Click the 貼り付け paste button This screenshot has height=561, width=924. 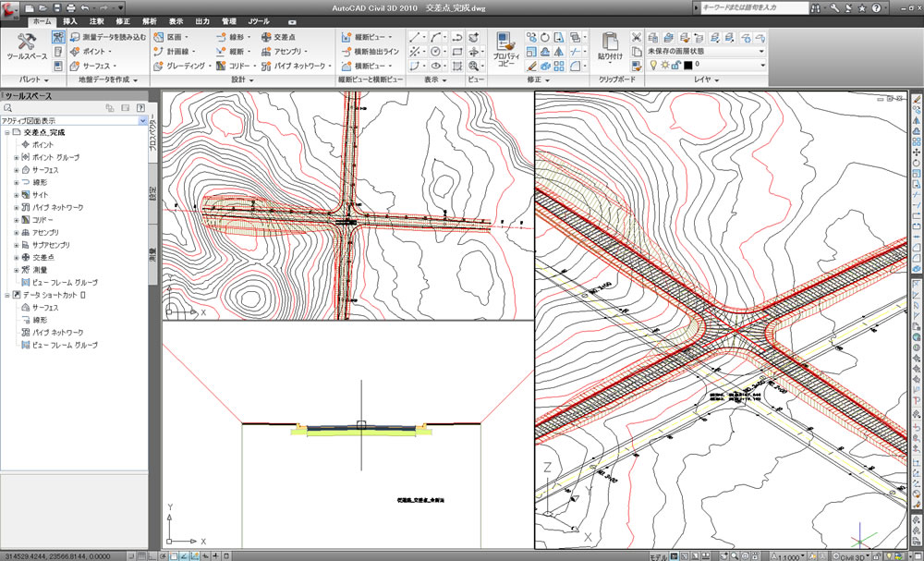coord(610,47)
